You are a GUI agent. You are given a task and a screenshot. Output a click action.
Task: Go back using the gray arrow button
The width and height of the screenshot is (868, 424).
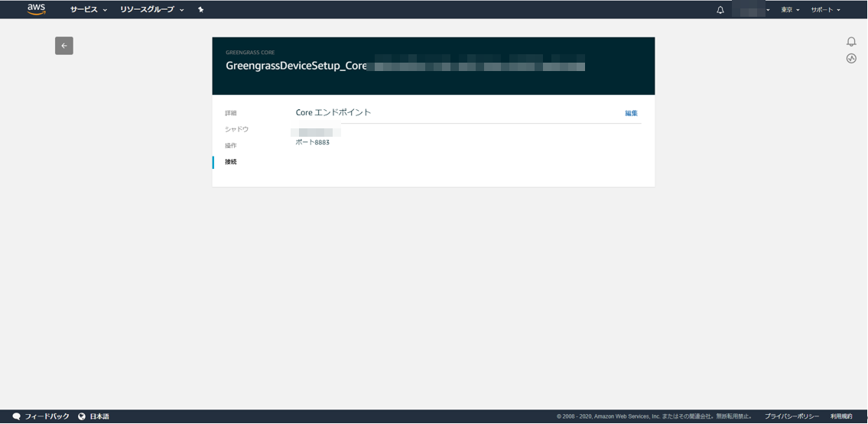click(x=64, y=46)
